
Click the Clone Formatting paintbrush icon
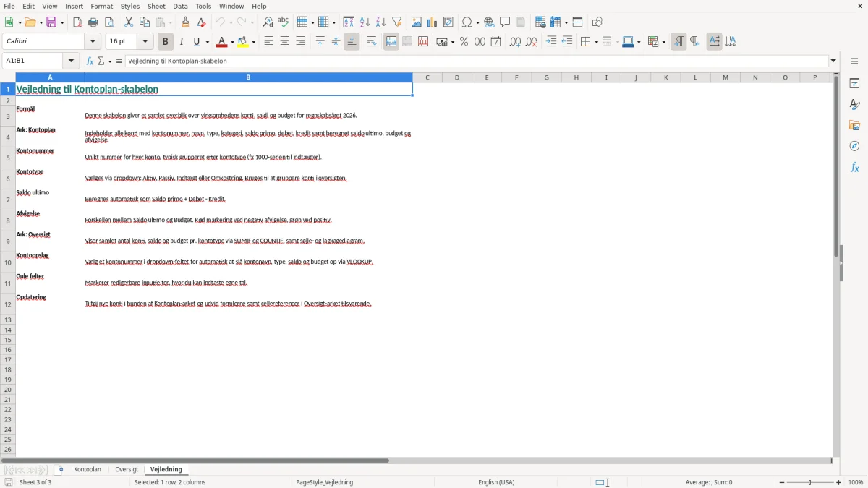tap(185, 22)
